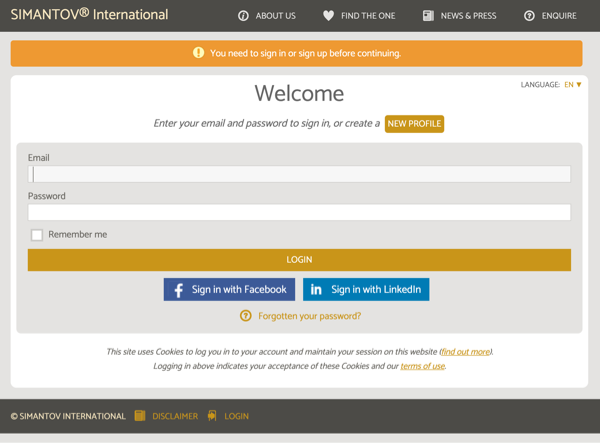Image resolution: width=600 pixels, height=443 pixels.
Task: Select the EN language label
Action: [x=569, y=85]
